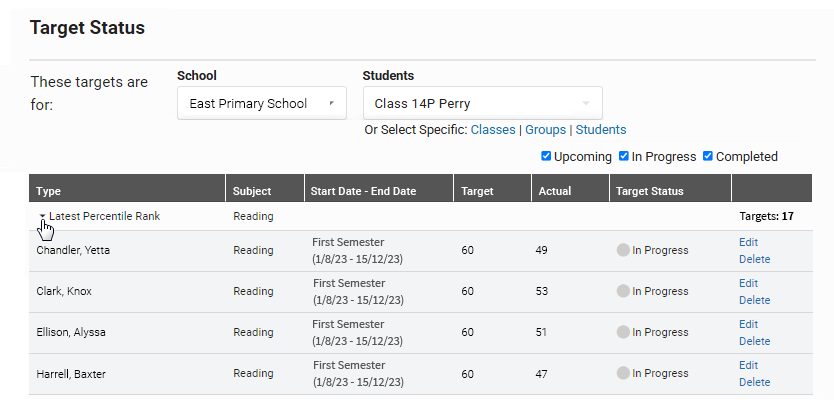
Task: Toggle the Upcoming checkbox
Action: [546, 156]
